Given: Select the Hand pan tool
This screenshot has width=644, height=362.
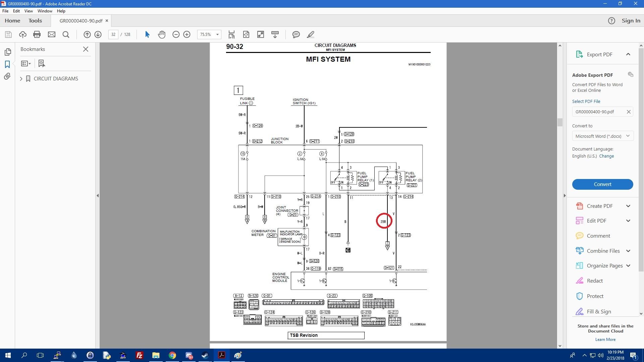Looking at the screenshot, I should tap(162, 35).
